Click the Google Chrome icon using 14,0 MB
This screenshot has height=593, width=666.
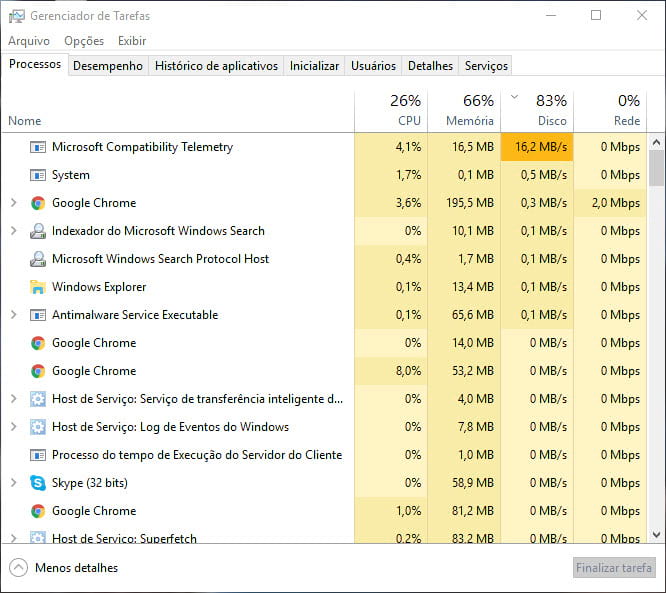coord(38,343)
